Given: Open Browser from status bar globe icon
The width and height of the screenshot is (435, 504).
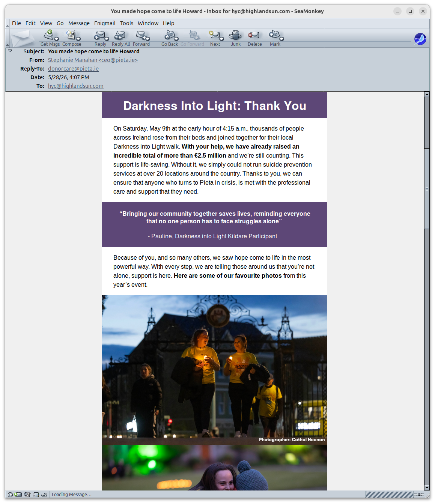Looking at the screenshot, I should [x=10, y=495].
